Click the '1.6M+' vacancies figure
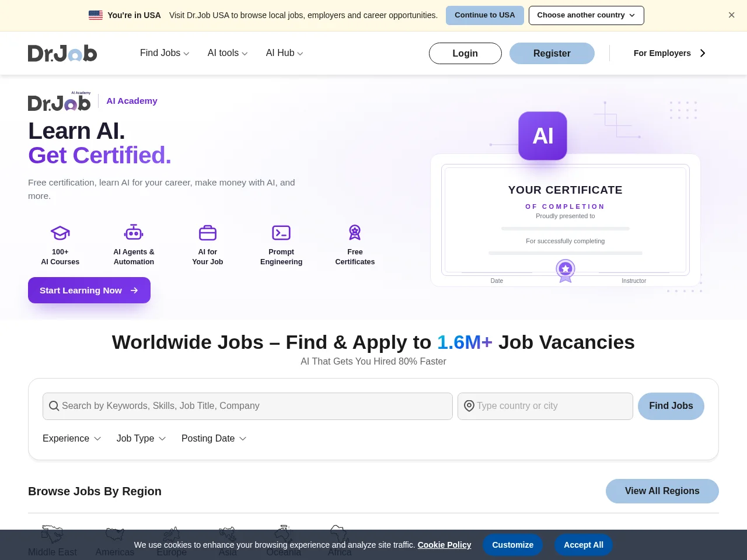 [465, 342]
